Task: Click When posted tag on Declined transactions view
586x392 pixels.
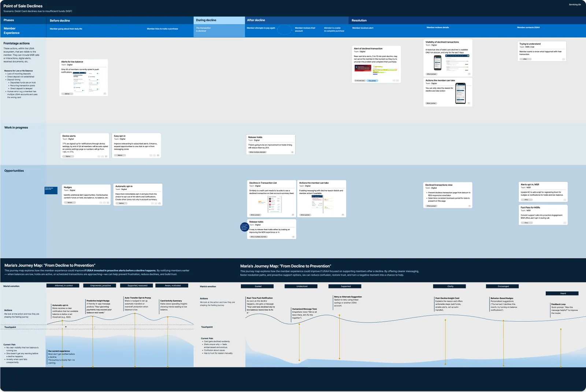Action: point(431,206)
